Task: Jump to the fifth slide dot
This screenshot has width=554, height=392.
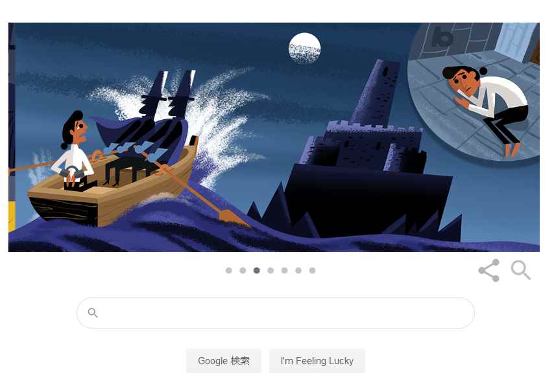Action: pyautogui.click(x=284, y=271)
